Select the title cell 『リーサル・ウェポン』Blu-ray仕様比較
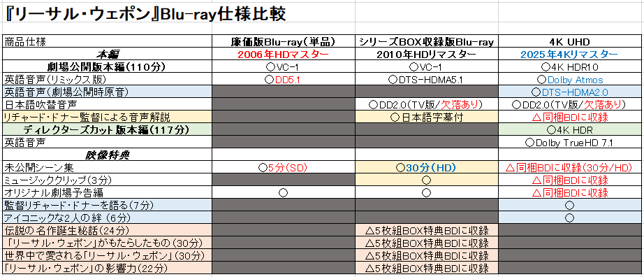The image size is (644, 277). (146, 13)
